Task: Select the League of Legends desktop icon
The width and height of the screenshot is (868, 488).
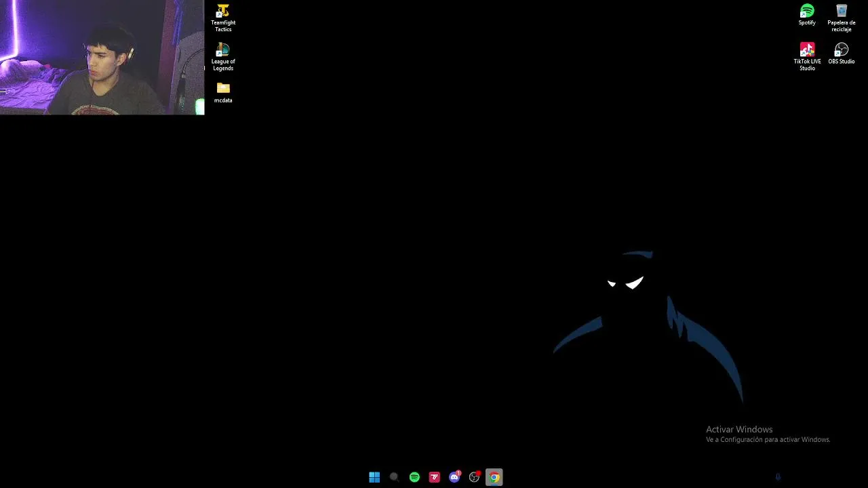Action: tap(223, 57)
